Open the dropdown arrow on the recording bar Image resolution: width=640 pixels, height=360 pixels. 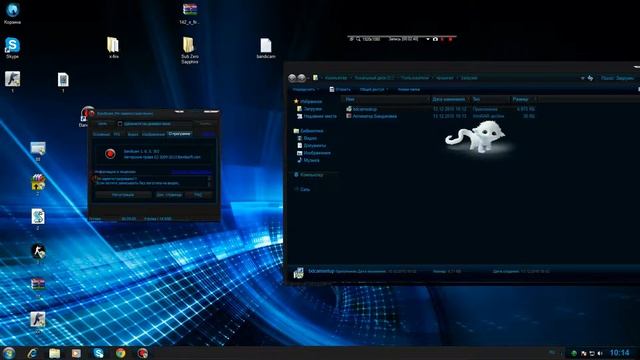coord(428,39)
